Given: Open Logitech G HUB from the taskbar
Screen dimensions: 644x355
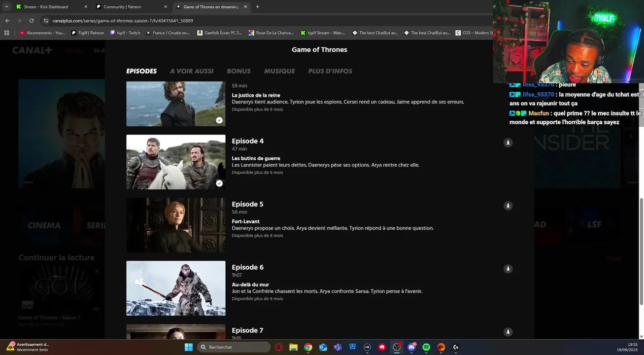Looking at the screenshot, I should coord(456,347).
